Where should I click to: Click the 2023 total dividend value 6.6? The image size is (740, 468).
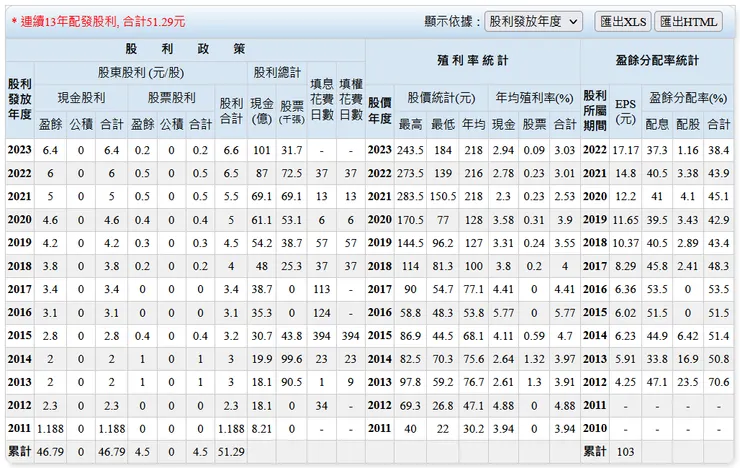click(x=231, y=150)
